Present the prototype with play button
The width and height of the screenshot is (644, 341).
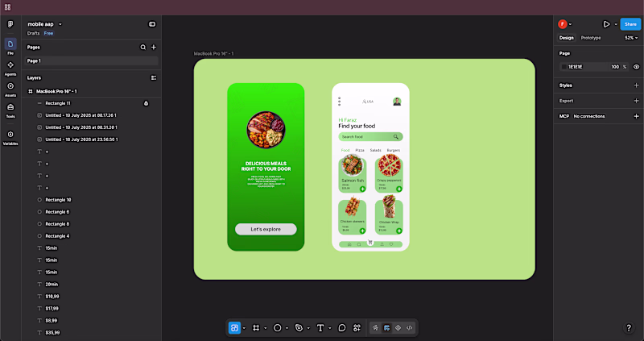[606, 24]
